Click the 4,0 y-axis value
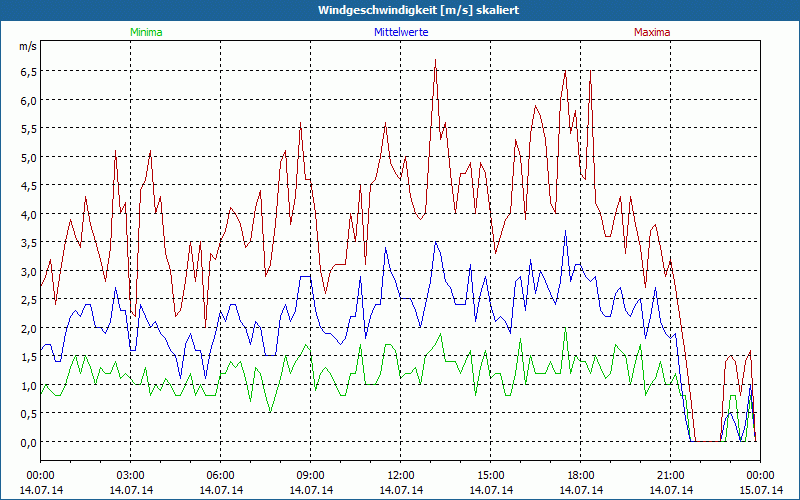This screenshot has height=500, width=800. 29,214
